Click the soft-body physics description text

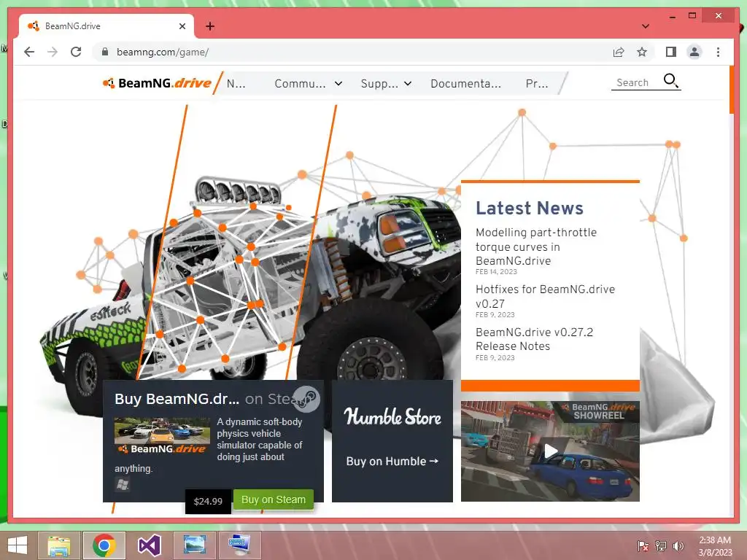coord(259,439)
